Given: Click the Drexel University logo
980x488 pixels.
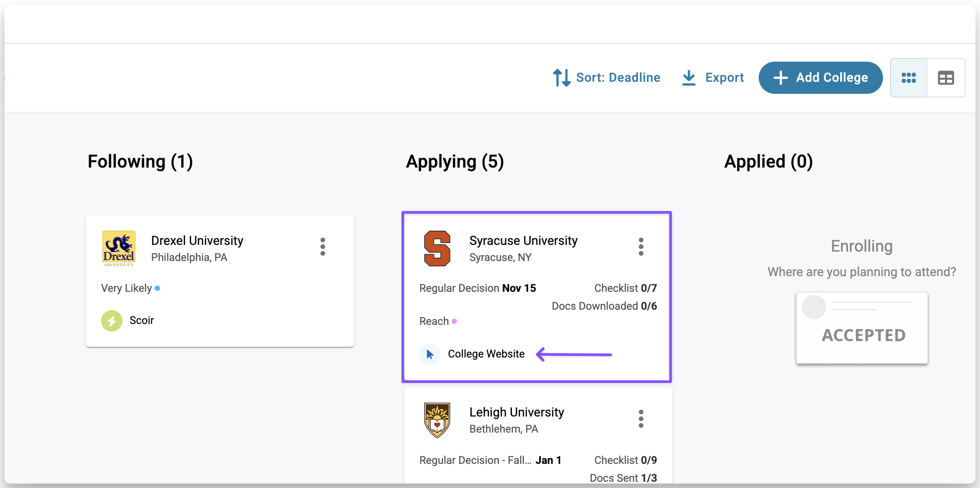Looking at the screenshot, I should point(118,248).
